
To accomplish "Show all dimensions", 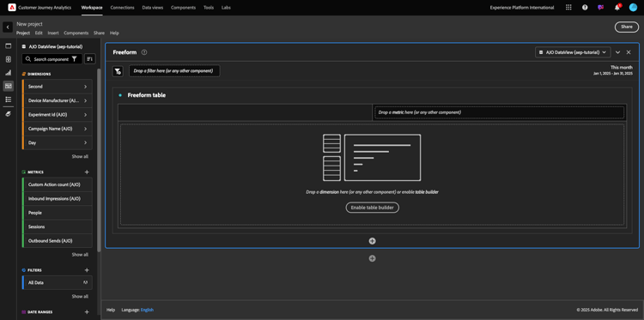I will click(x=80, y=156).
